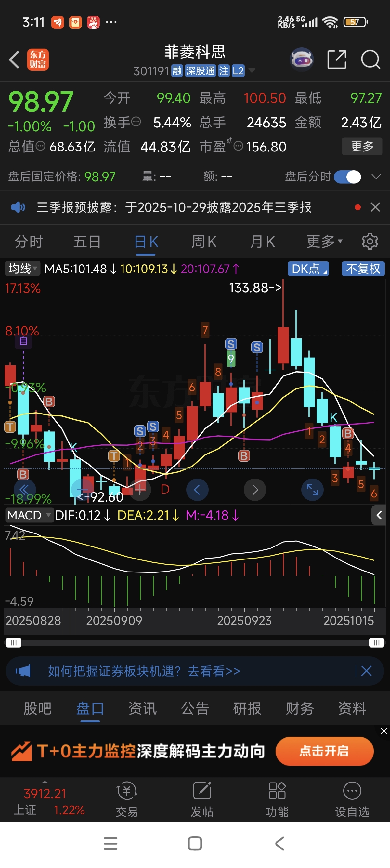This screenshot has height=868, width=390.
Task: Zoom in chart with plus button
Action: tap(140, 489)
